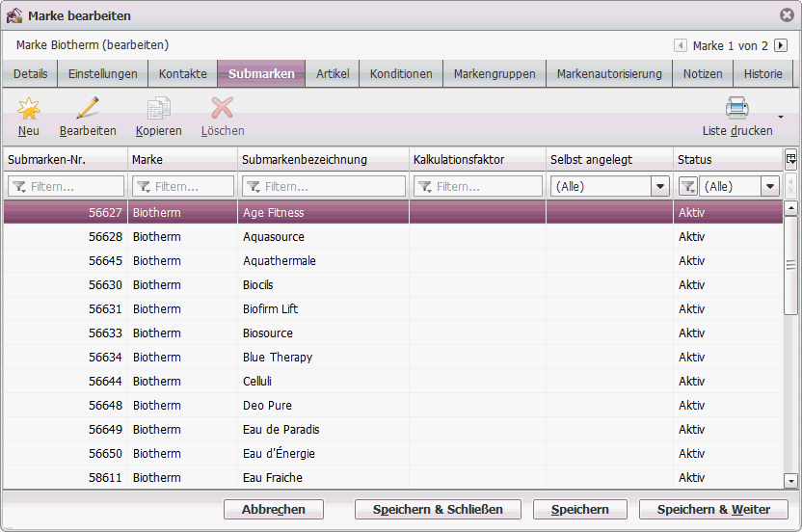
Task: Sort by Marke column header
Action: [x=182, y=160]
